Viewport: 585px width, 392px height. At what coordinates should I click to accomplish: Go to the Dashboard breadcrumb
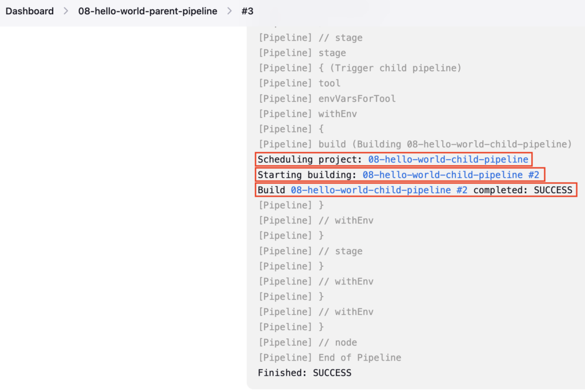point(30,11)
